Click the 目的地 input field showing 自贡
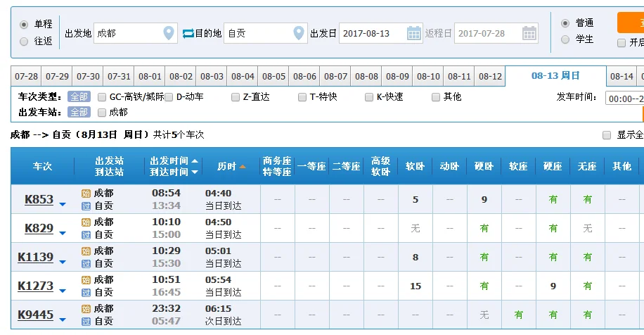The image size is (644, 335). tap(265, 33)
